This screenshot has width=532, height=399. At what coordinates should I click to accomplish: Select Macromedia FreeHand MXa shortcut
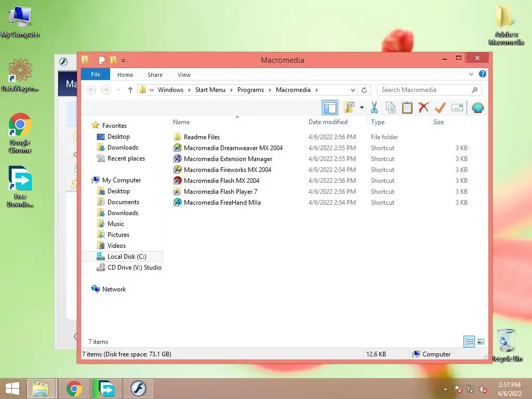[222, 203]
